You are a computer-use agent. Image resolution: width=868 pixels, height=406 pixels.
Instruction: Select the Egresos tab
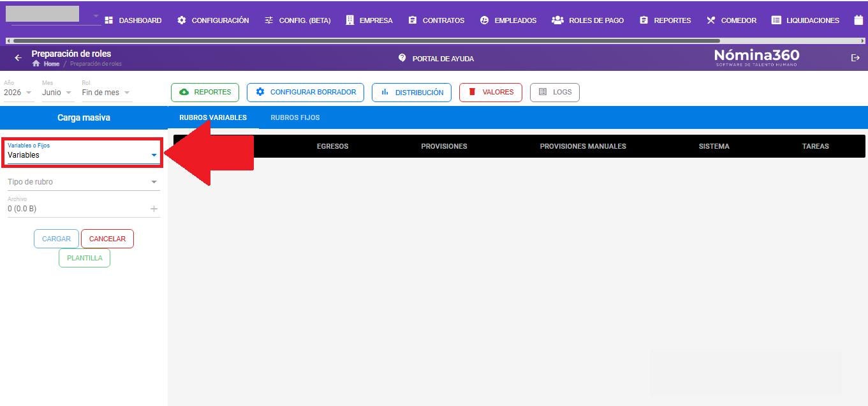point(332,146)
